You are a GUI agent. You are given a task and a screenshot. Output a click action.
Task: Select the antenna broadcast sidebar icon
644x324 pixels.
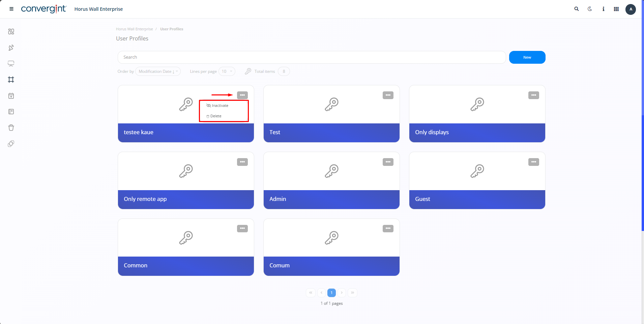(x=11, y=48)
